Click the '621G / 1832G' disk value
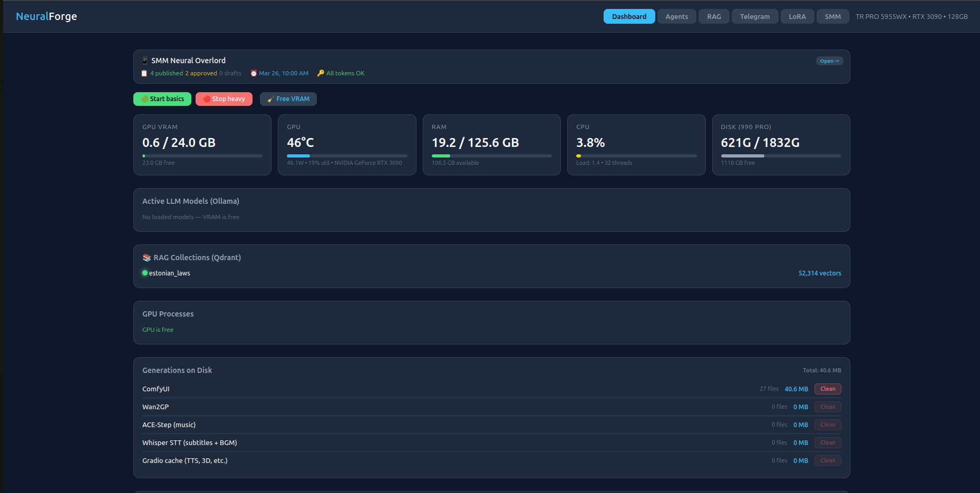The height and width of the screenshot is (493, 980). (760, 143)
